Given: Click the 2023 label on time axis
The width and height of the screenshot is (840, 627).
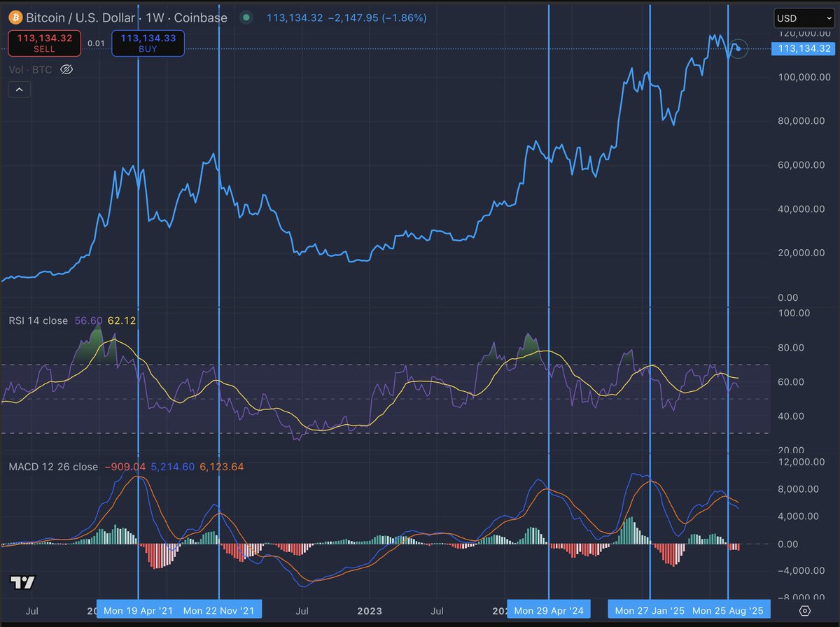Looking at the screenshot, I should click(x=370, y=610).
